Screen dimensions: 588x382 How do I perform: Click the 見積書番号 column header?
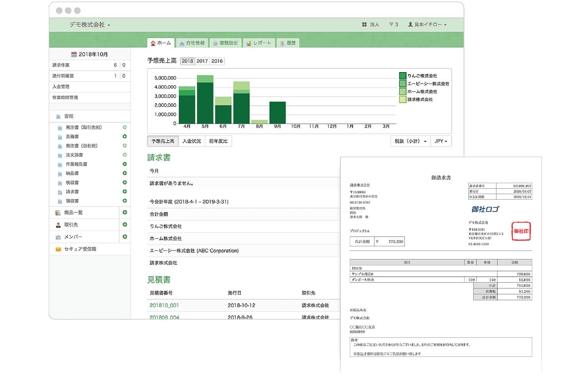(x=161, y=293)
